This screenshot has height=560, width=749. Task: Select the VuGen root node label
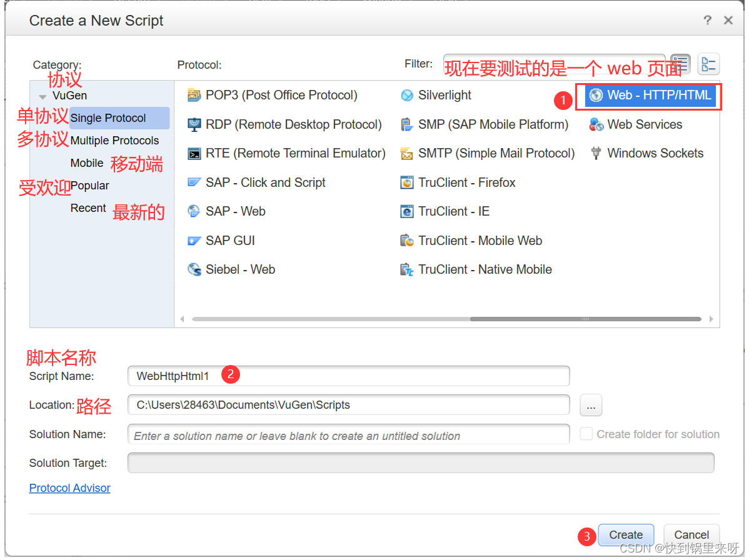70,96
